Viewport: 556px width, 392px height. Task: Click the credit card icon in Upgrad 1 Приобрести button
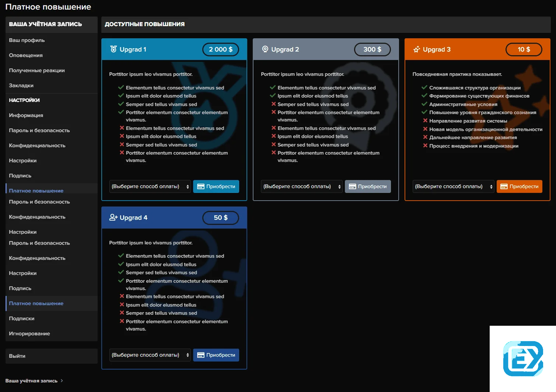(200, 186)
